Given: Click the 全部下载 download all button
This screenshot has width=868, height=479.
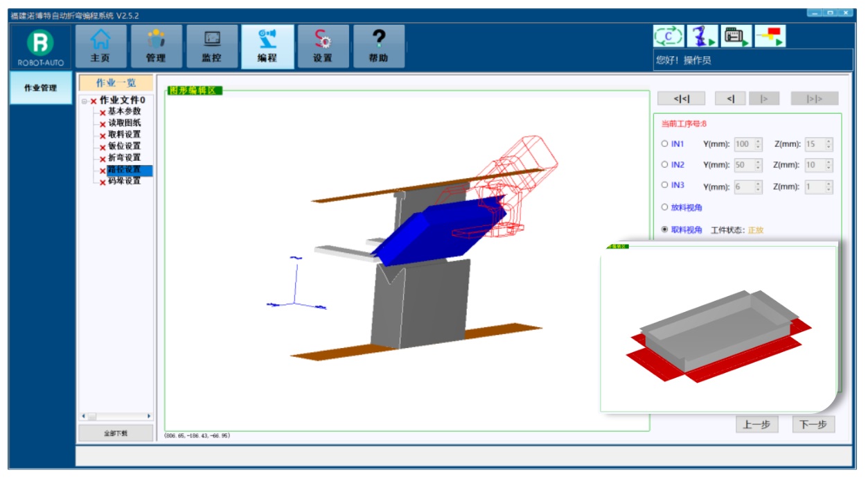Looking at the screenshot, I should [x=116, y=433].
